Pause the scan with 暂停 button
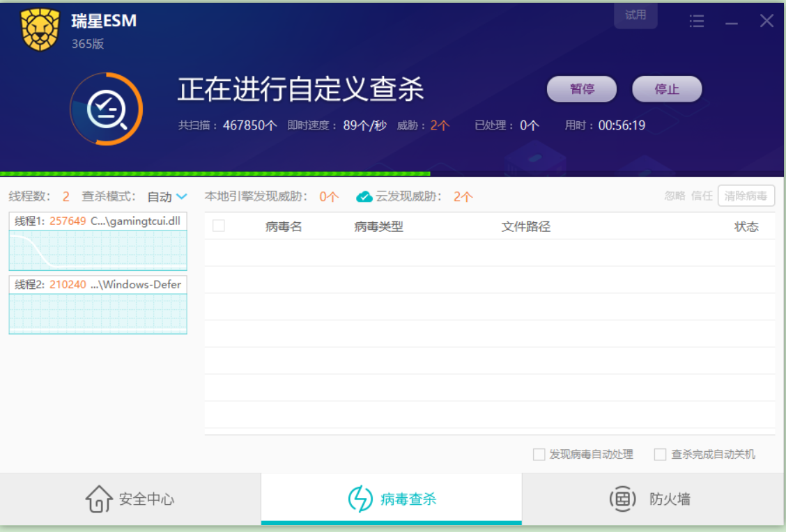Image resolution: width=786 pixels, height=532 pixels. [x=581, y=89]
